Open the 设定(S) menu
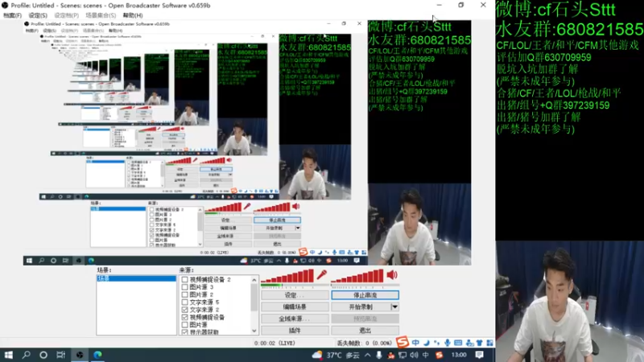 (38, 15)
